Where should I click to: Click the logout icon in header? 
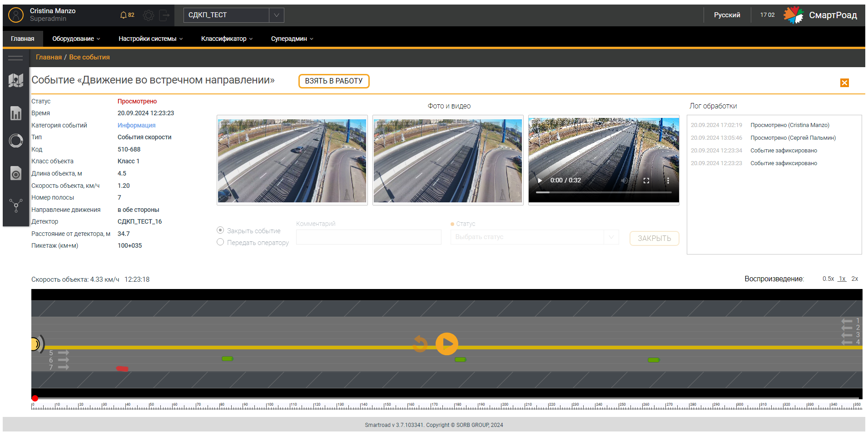click(164, 15)
